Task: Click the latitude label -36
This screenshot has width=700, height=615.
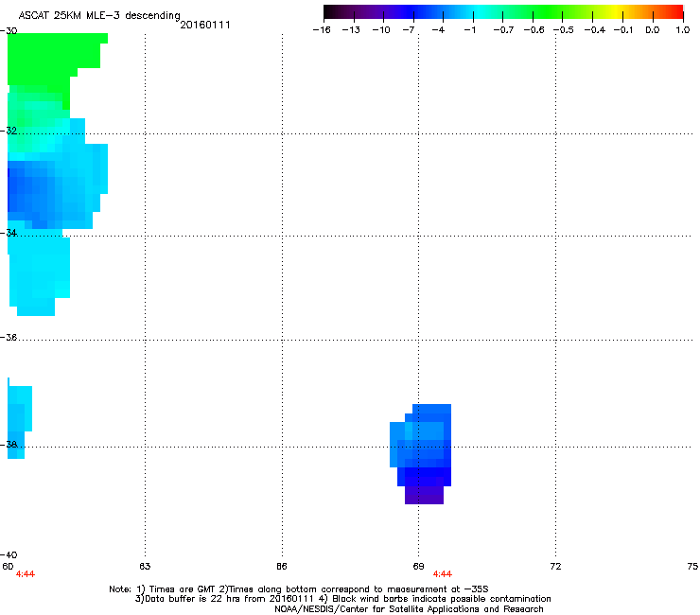Action: 9,337
